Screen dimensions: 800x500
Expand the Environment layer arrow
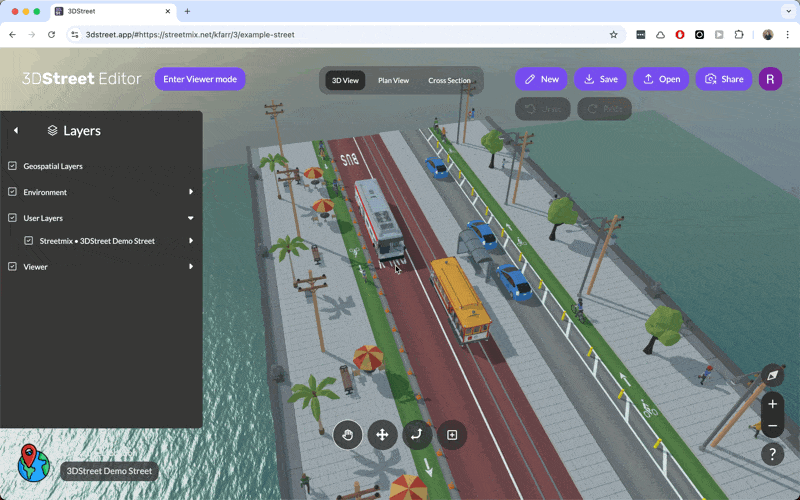pyautogui.click(x=191, y=192)
